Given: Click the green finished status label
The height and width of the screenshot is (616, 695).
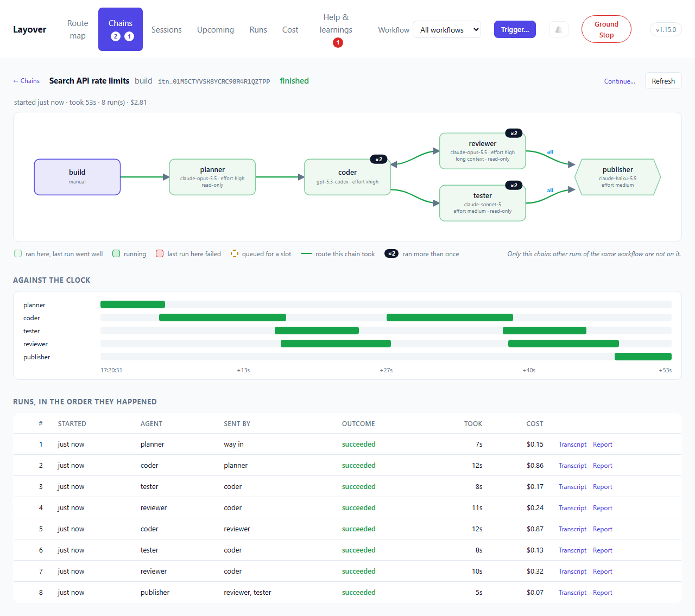Looking at the screenshot, I should [294, 81].
